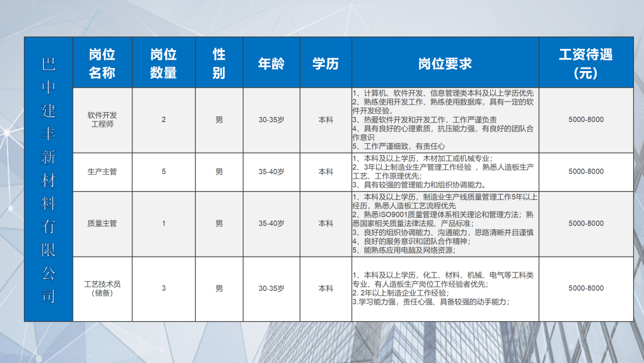Click 男 in the 工艺技术员 row
Image resolution: width=644 pixels, height=363 pixels.
(x=219, y=288)
